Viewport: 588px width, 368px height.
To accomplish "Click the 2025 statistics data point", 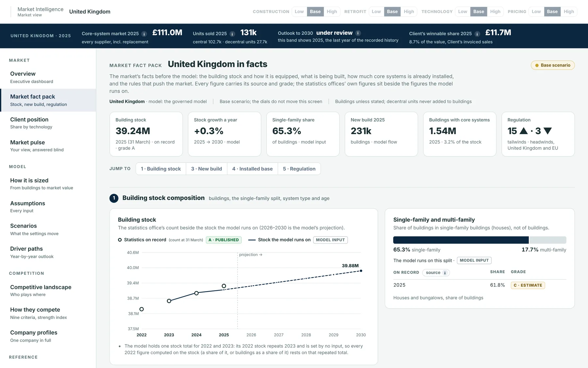I will (x=224, y=286).
